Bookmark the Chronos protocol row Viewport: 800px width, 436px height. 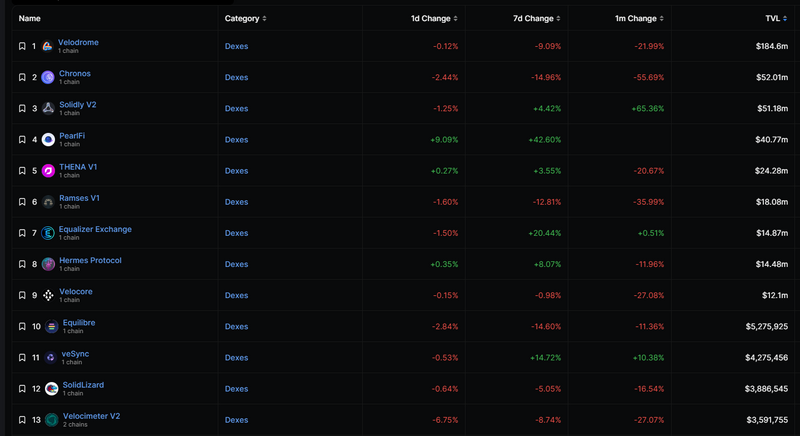[22, 78]
